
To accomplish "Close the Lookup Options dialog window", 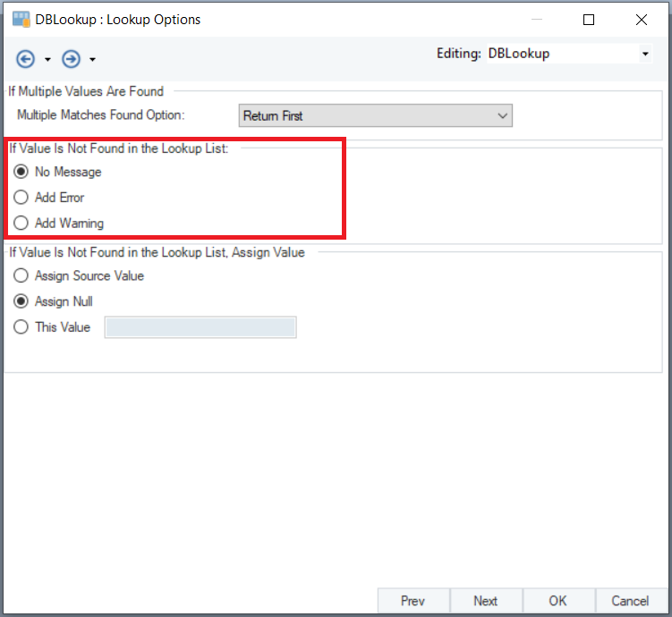I will (x=642, y=19).
